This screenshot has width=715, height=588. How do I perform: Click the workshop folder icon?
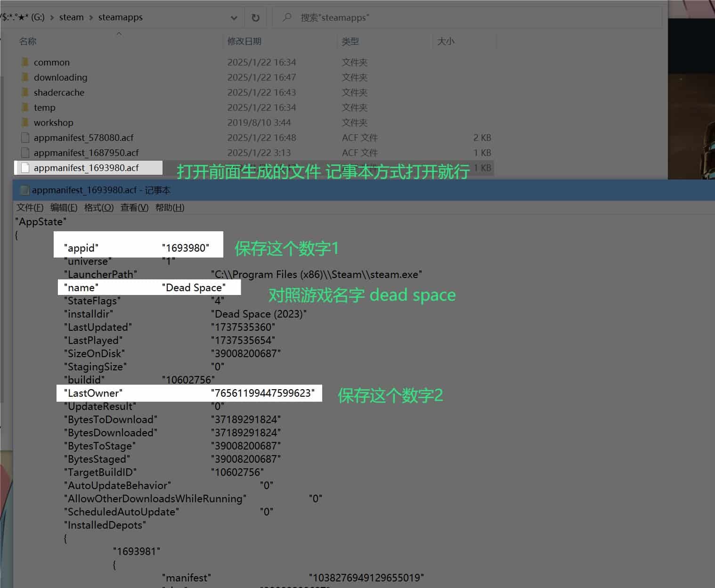coord(25,122)
